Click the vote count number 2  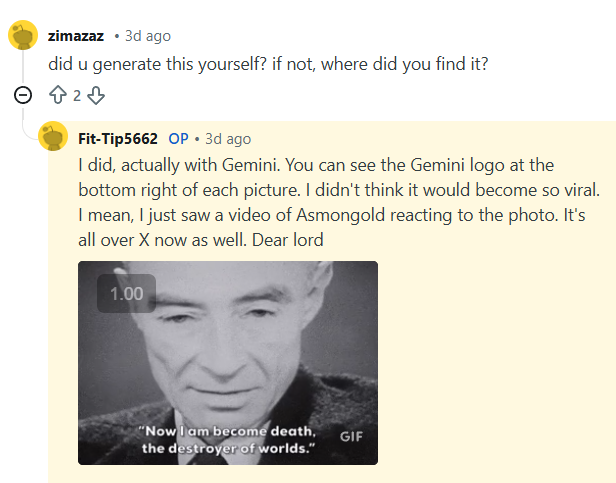coord(77,96)
